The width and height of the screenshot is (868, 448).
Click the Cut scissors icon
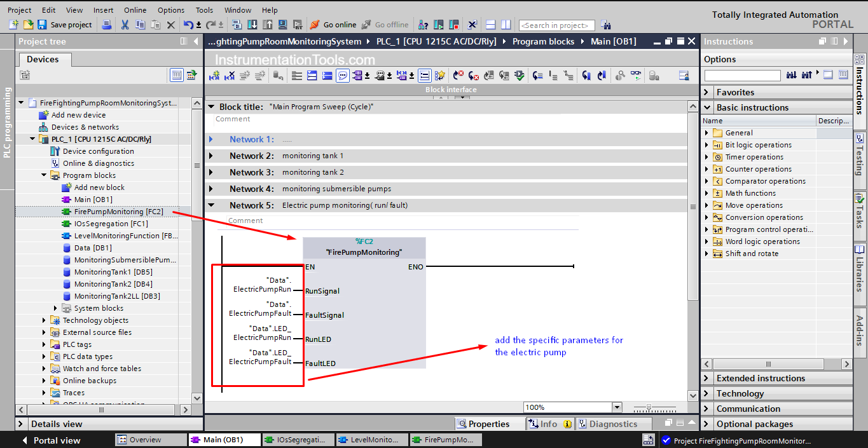coord(125,25)
